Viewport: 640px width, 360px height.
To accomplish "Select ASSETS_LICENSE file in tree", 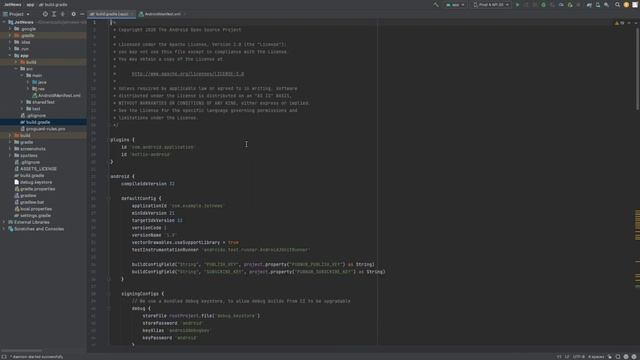I will 36,169.
